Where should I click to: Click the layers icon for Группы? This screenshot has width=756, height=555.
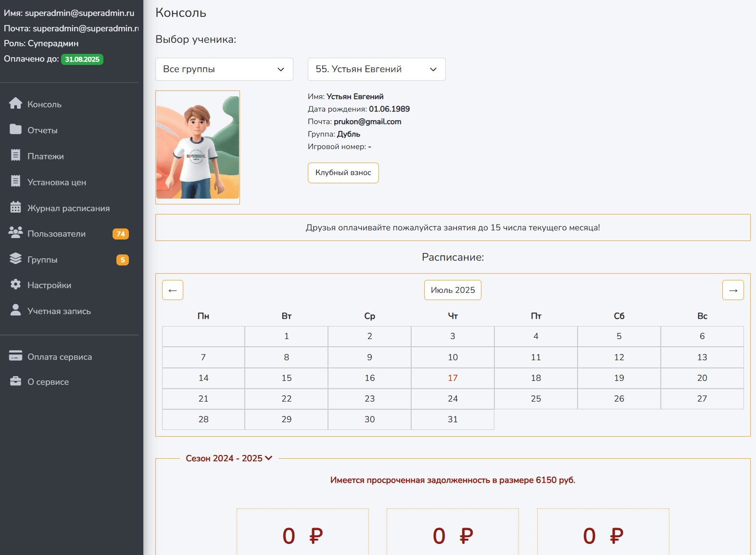(x=15, y=259)
